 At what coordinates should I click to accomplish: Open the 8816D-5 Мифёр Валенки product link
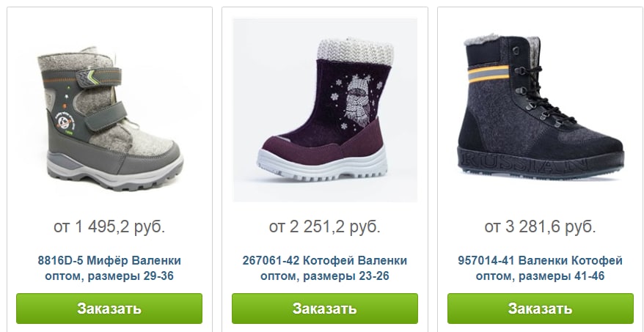click(x=109, y=268)
